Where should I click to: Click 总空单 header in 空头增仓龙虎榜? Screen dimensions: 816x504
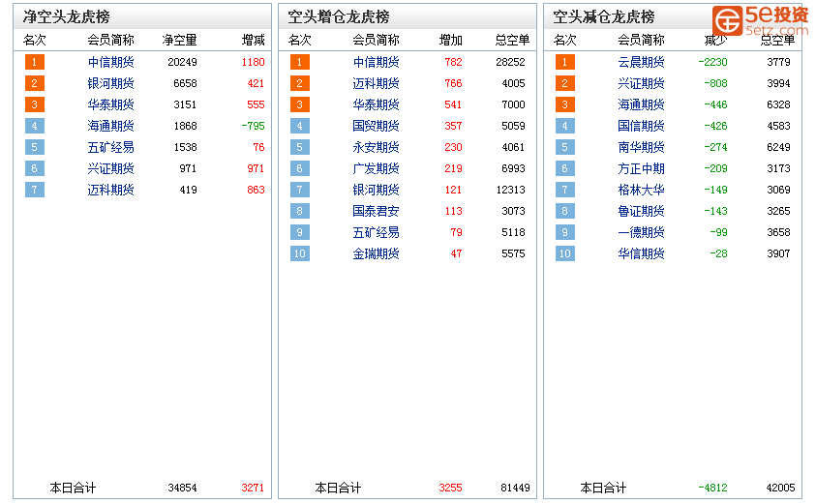point(513,40)
